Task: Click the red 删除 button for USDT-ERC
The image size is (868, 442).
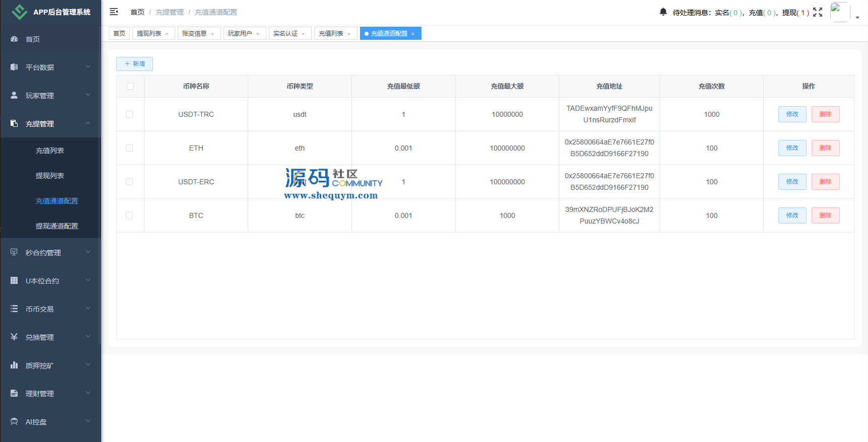Action: [825, 182]
